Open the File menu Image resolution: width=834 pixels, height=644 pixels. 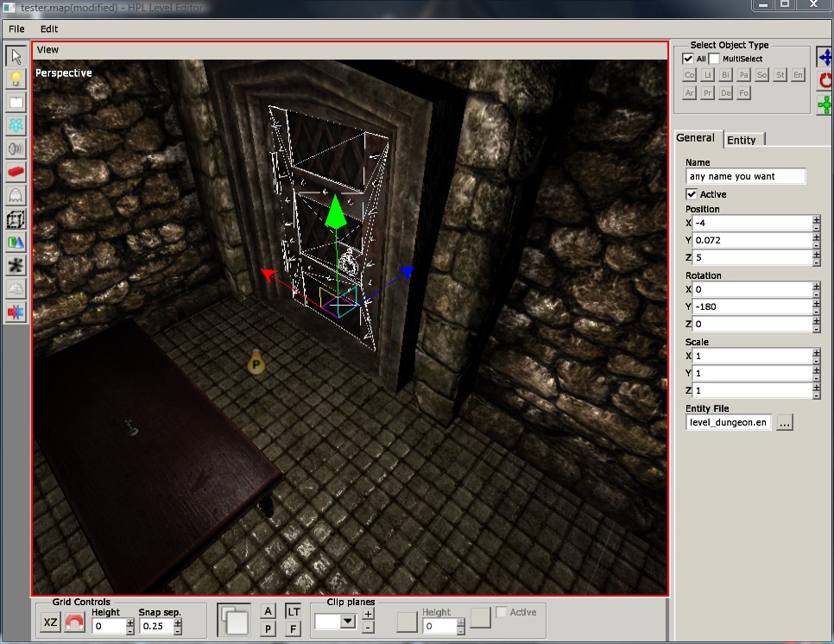coord(16,28)
